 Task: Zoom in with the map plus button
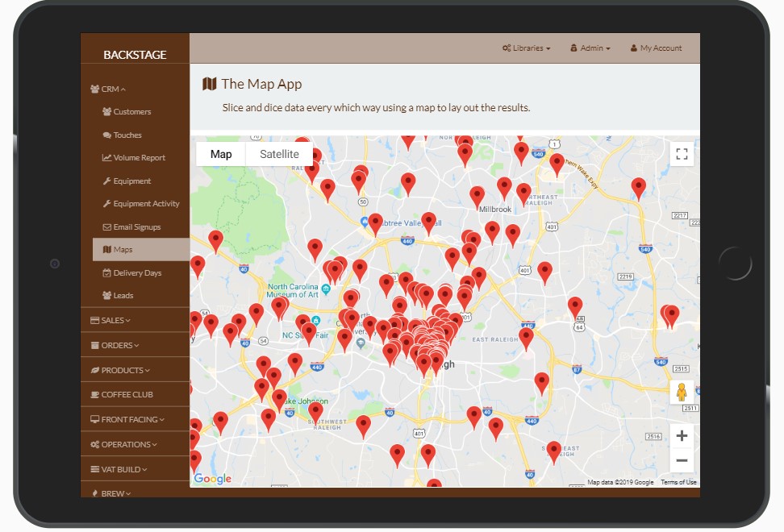[x=682, y=436]
